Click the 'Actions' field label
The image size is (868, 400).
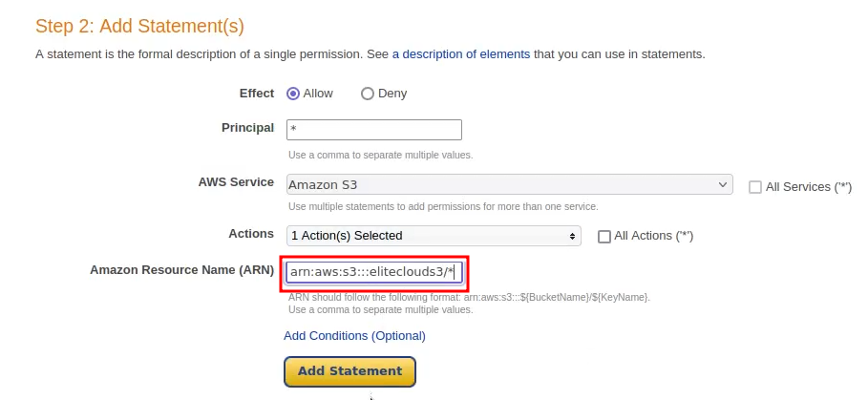(x=251, y=234)
